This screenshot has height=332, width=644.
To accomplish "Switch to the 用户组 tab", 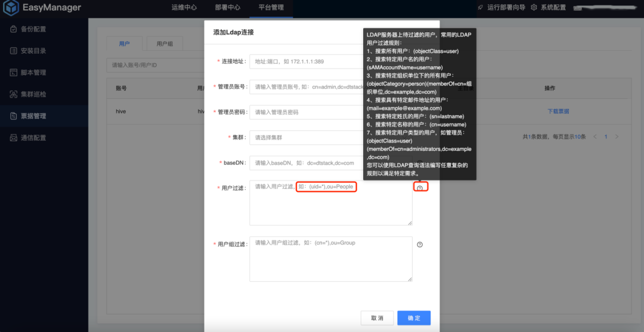I will coord(165,44).
